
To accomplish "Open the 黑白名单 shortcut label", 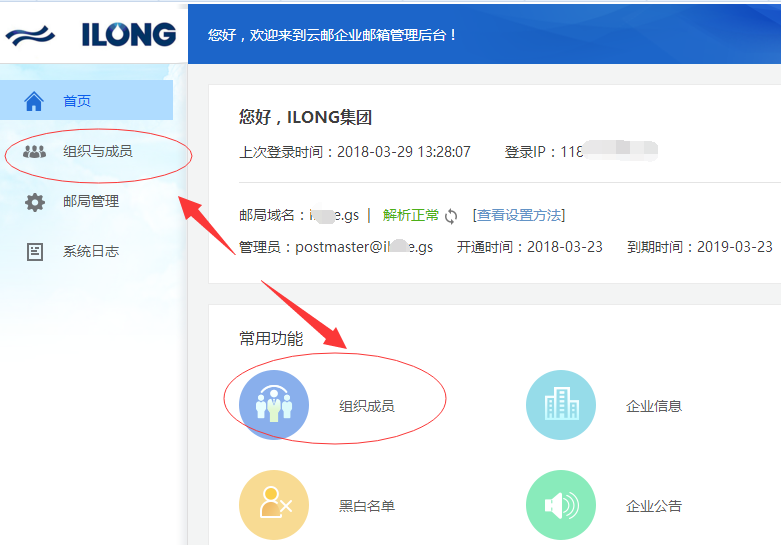I will [367, 506].
